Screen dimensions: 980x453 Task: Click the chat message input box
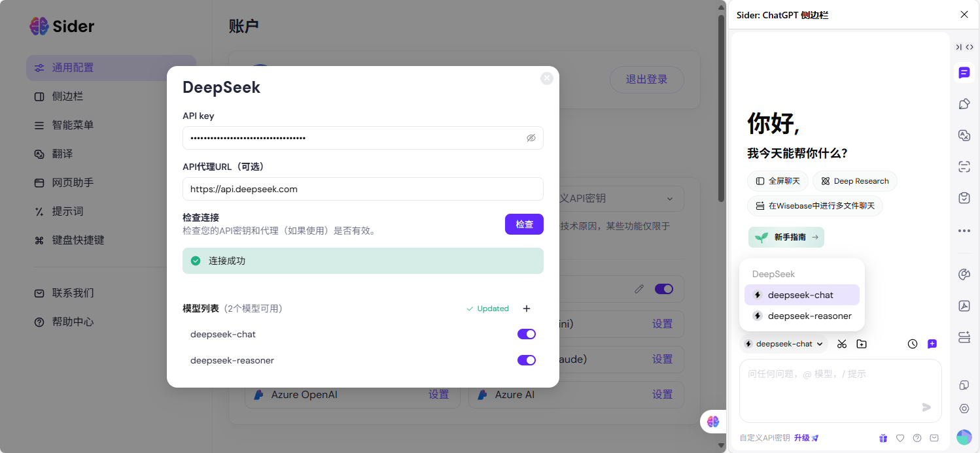(841, 391)
